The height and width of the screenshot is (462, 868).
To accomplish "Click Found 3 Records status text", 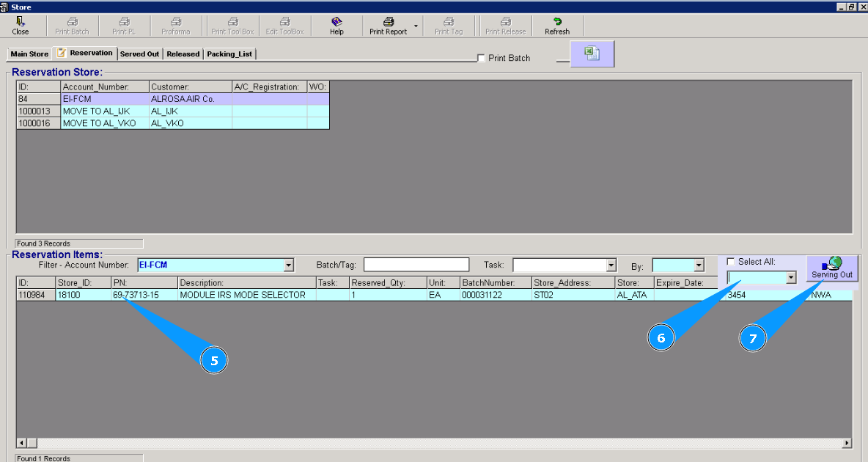I will 43,243.
